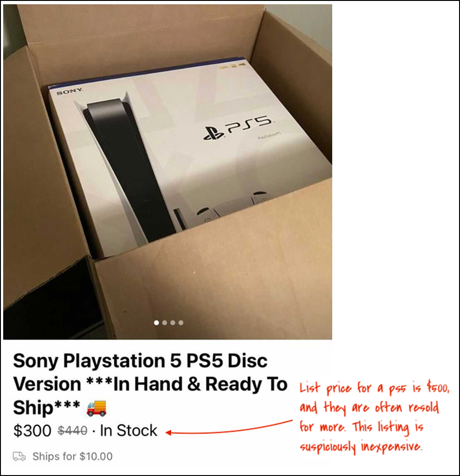460x476 pixels.
Task: Click the crossed-out $440 original price
Action: [72, 431]
